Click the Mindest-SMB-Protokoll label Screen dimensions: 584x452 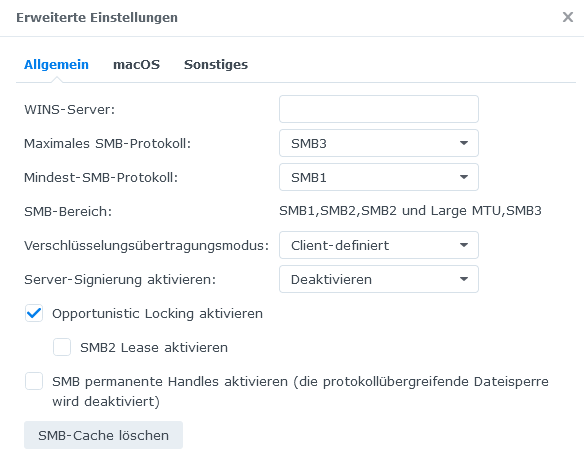pyautogui.click(x=101, y=178)
